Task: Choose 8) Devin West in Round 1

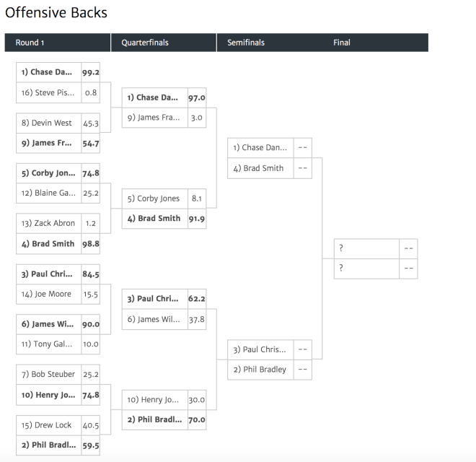Action: tap(58, 123)
